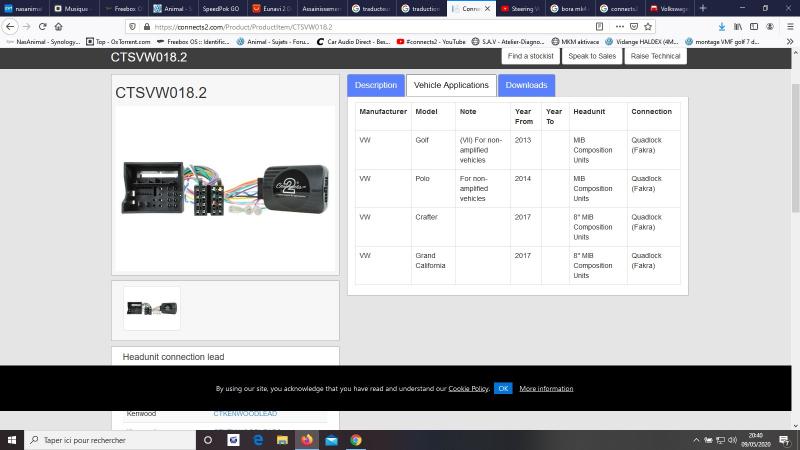
Task: Click the 2013 year from cell
Action: point(525,150)
